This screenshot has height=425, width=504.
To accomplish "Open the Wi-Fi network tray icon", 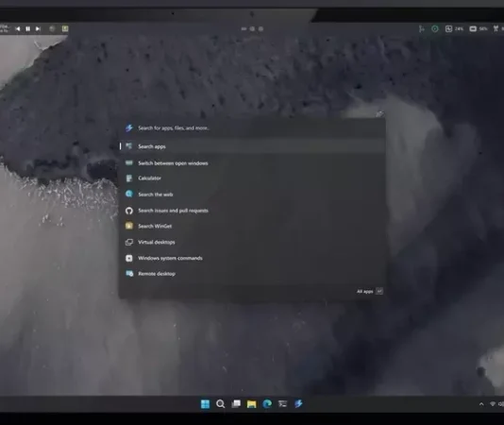I will click(x=492, y=404).
